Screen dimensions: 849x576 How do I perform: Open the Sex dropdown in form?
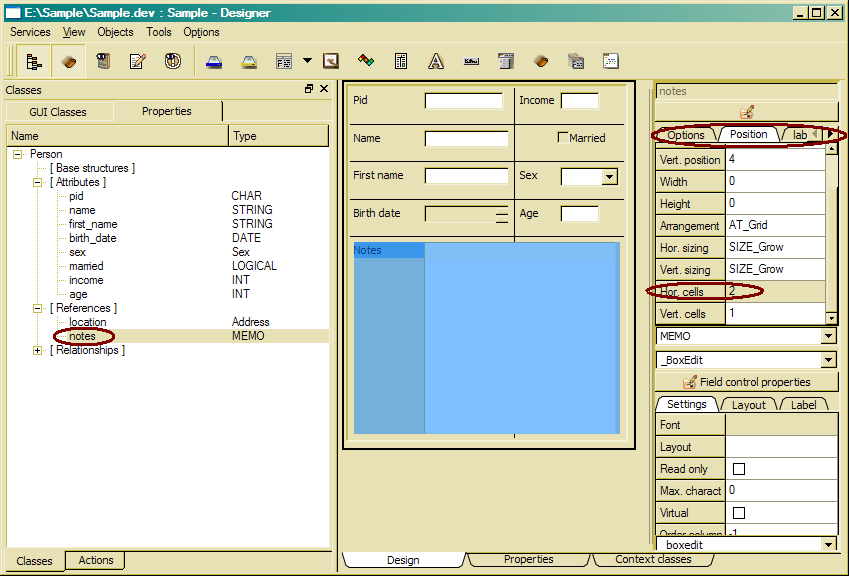[609, 177]
